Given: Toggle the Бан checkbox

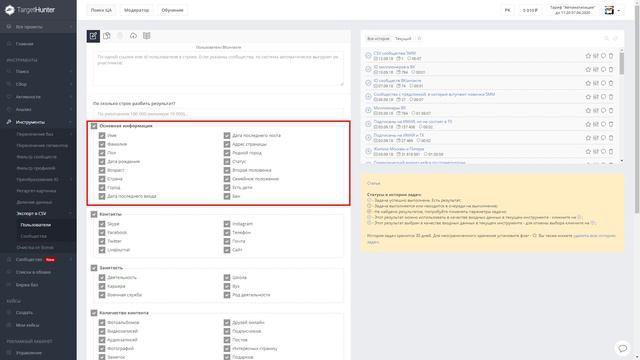Looking at the screenshot, I should [x=227, y=196].
